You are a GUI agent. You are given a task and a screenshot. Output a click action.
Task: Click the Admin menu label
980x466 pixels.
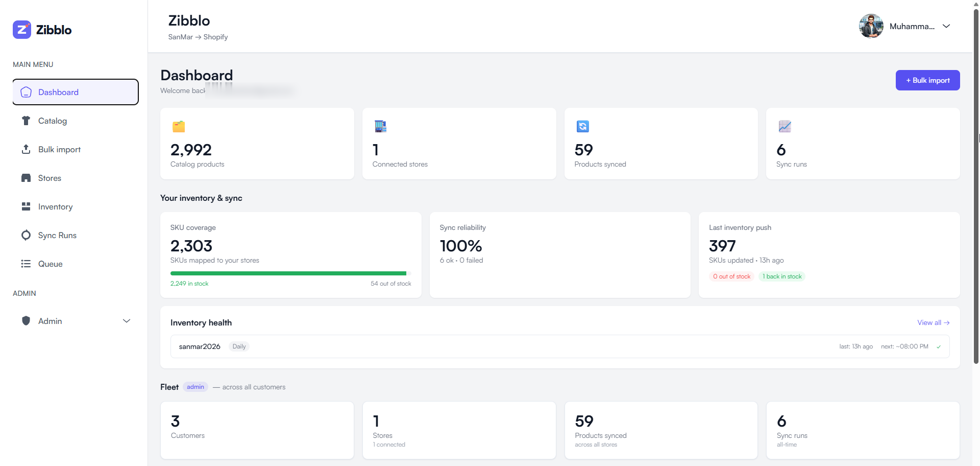pos(50,321)
